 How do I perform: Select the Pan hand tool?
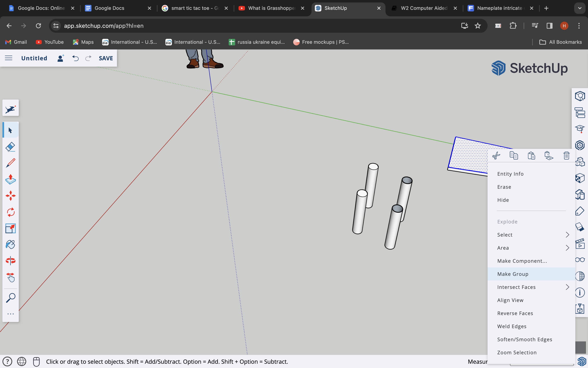pyautogui.click(x=10, y=277)
